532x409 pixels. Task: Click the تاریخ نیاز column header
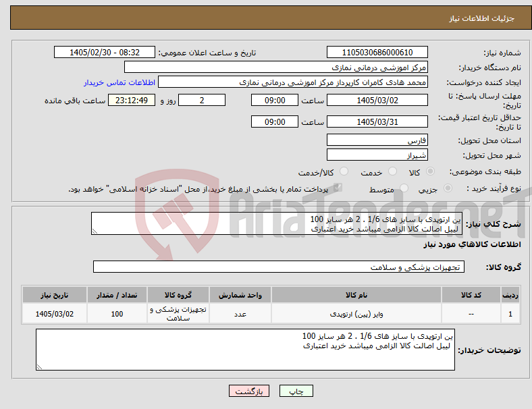[x=55, y=295]
